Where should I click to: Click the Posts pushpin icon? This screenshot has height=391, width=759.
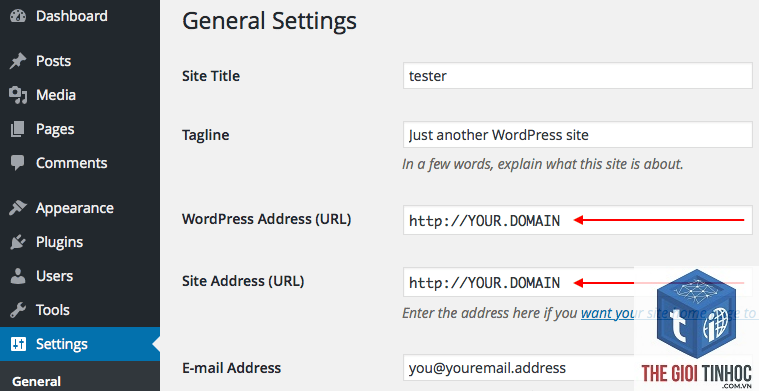tap(18, 61)
